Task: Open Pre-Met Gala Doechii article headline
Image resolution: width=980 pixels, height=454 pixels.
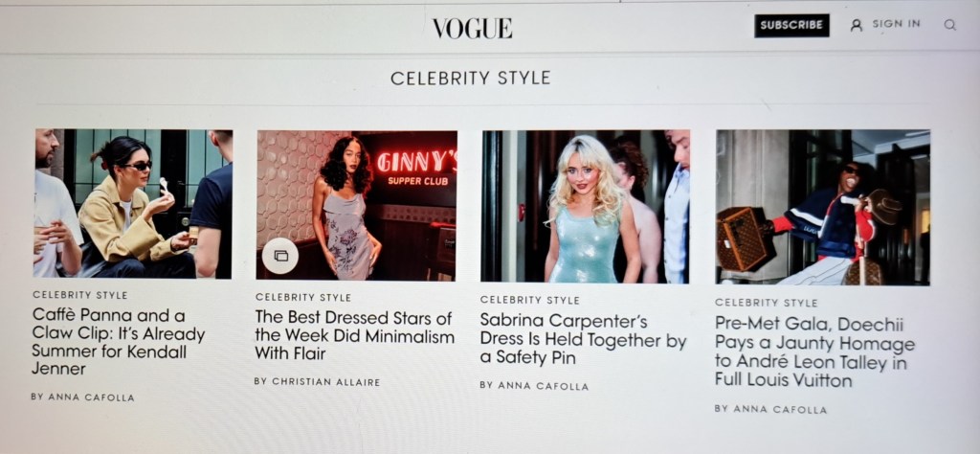Action: [x=814, y=352]
